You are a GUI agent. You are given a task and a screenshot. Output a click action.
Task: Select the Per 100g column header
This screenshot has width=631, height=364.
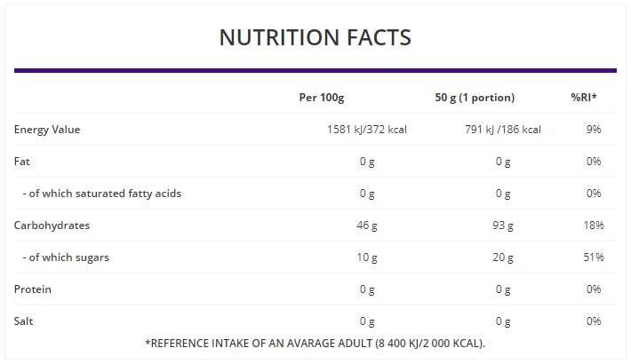(321, 98)
